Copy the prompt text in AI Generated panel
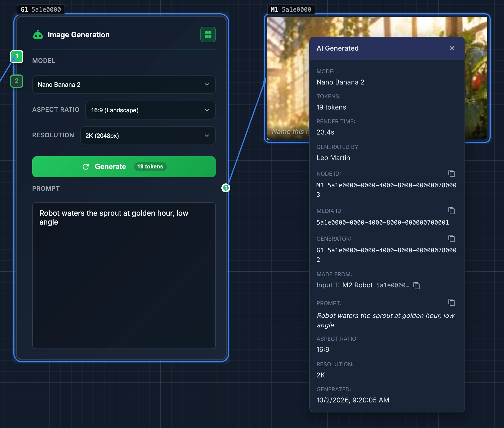504x428 pixels. 451,302
